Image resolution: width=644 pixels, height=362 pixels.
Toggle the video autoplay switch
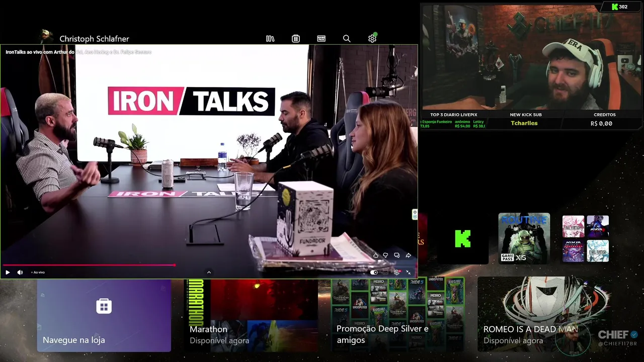click(x=374, y=272)
